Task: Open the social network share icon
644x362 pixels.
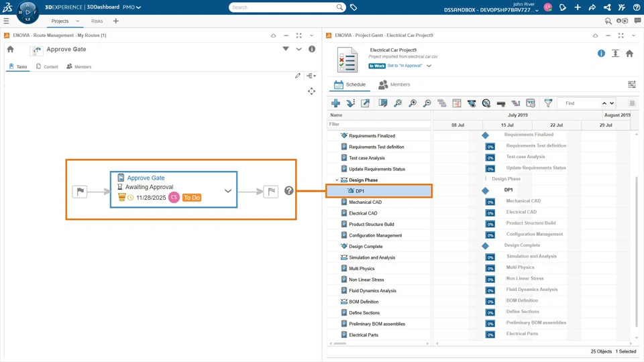Action: 607,7
